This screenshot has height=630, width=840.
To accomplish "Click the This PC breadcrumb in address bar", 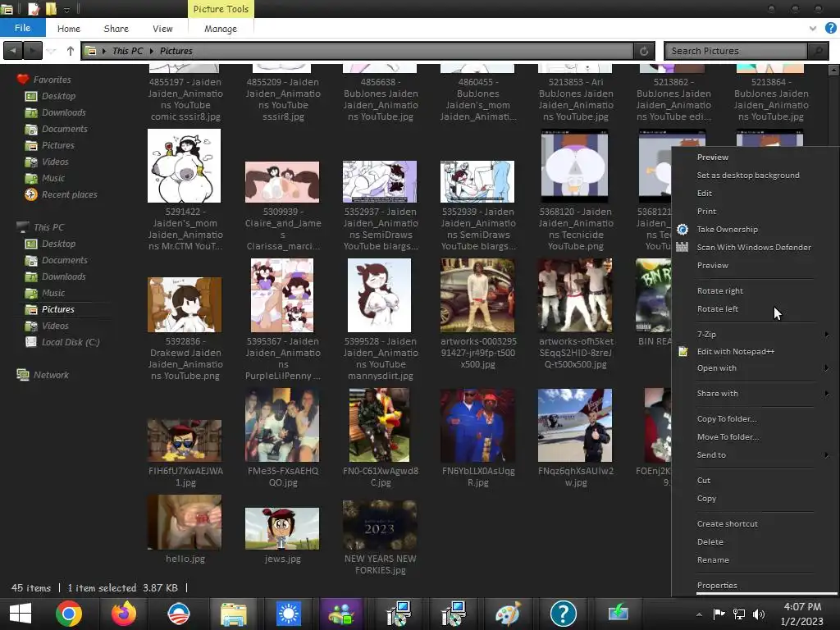I will (x=127, y=51).
